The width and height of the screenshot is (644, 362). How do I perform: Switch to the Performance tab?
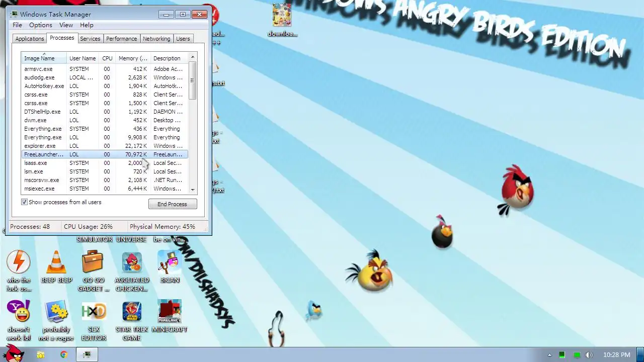[x=121, y=39]
